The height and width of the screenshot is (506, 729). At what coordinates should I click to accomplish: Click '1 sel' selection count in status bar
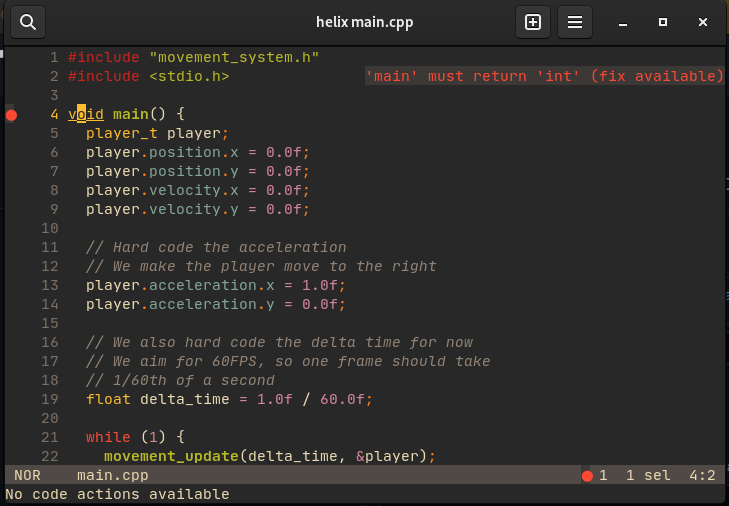[x=648, y=475]
